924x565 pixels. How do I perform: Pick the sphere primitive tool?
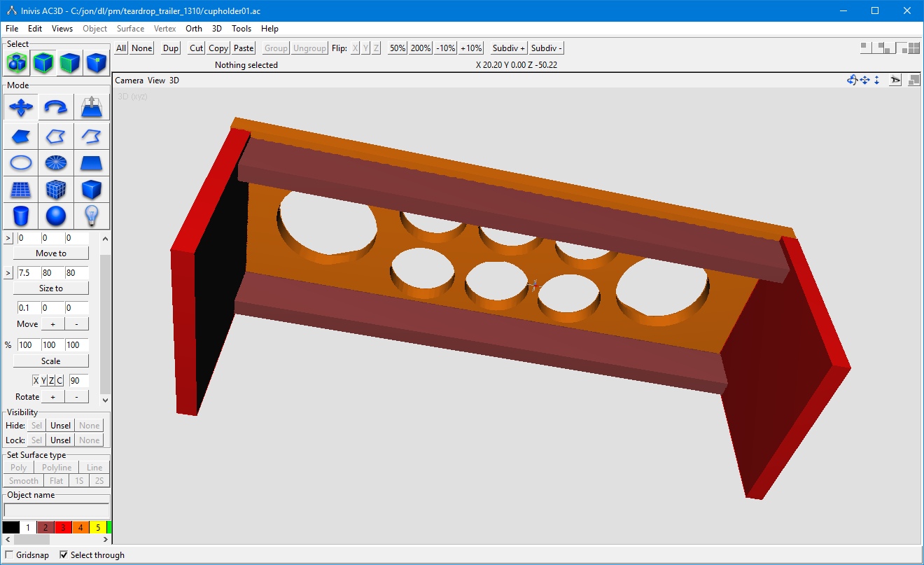click(x=56, y=216)
